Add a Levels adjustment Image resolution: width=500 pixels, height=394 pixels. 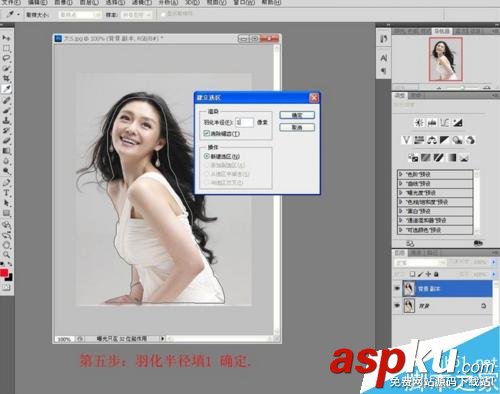(432, 122)
